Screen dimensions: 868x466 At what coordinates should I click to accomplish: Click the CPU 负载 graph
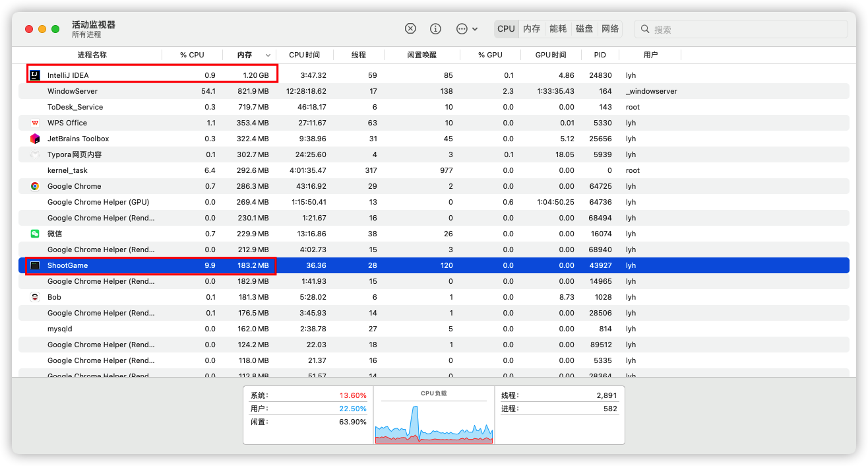tap(434, 424)
